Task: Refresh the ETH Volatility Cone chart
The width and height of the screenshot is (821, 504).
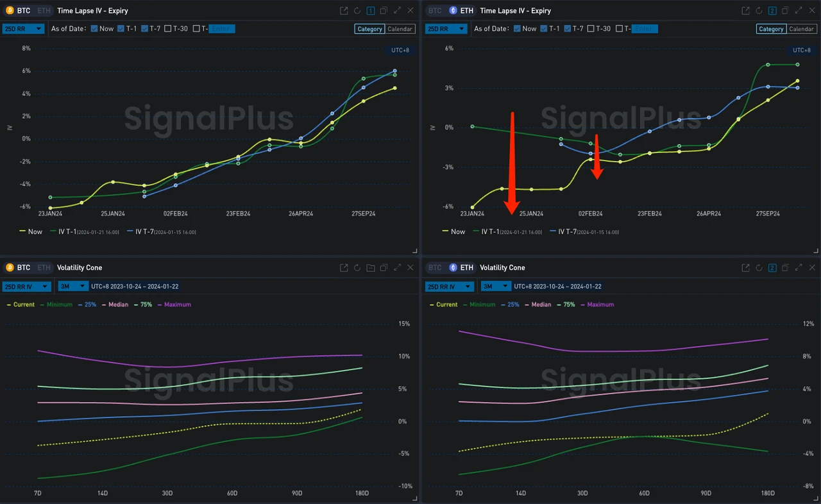Action: (x=759, y=267)
